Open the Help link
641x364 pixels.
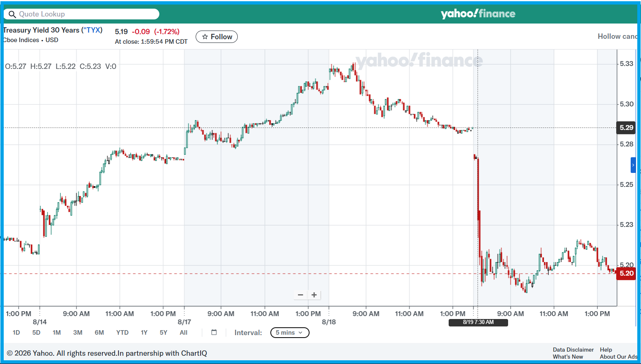click(606, 350)
